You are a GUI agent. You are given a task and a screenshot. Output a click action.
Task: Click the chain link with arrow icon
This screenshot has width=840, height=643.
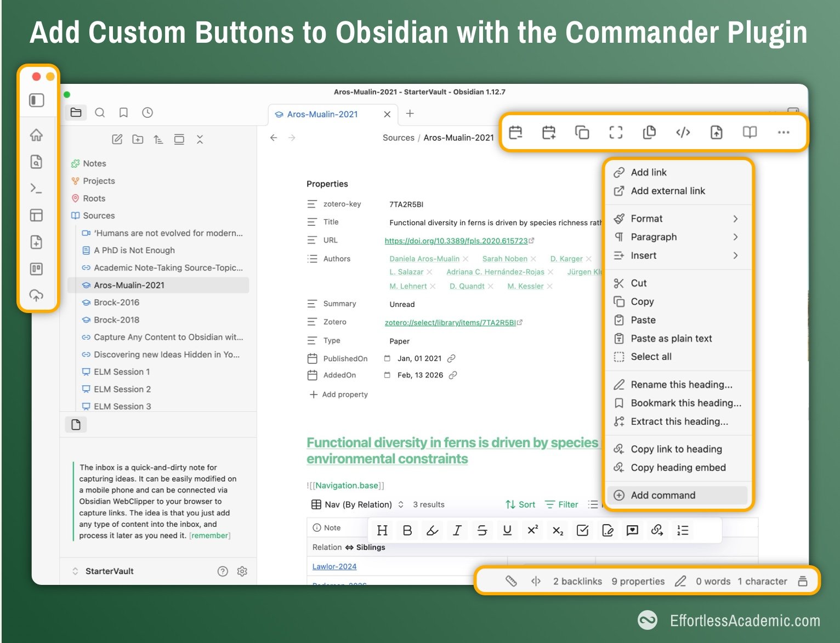pos(657,530)
